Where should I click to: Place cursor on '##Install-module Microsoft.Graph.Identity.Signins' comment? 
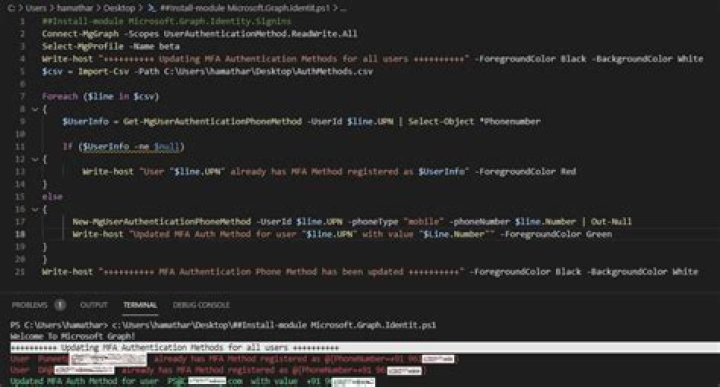click(x=166, y=21)
